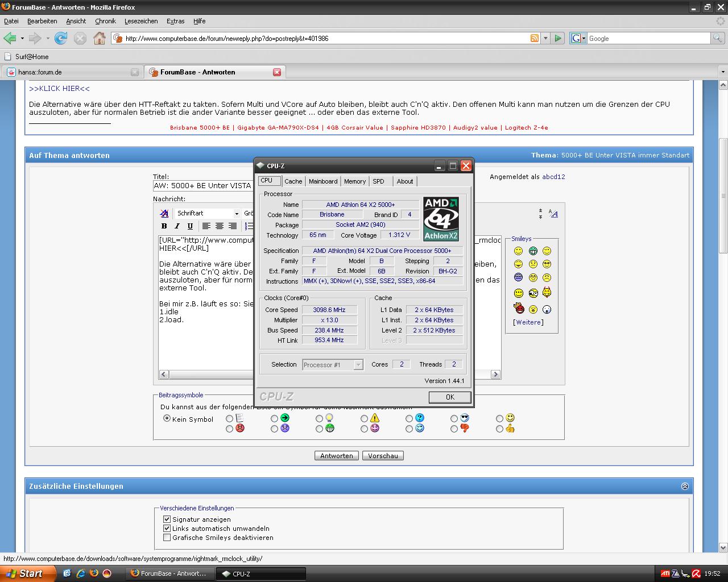The height and width of the screenshot is (582, 728).
Task: Select the thumbs up post icon radio
Action: pyautogui.click(x=499, y=429)
